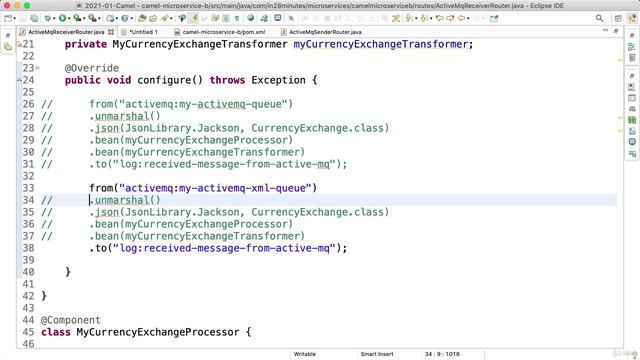Navigate Back with the left arrow icon

coord(461,18)
